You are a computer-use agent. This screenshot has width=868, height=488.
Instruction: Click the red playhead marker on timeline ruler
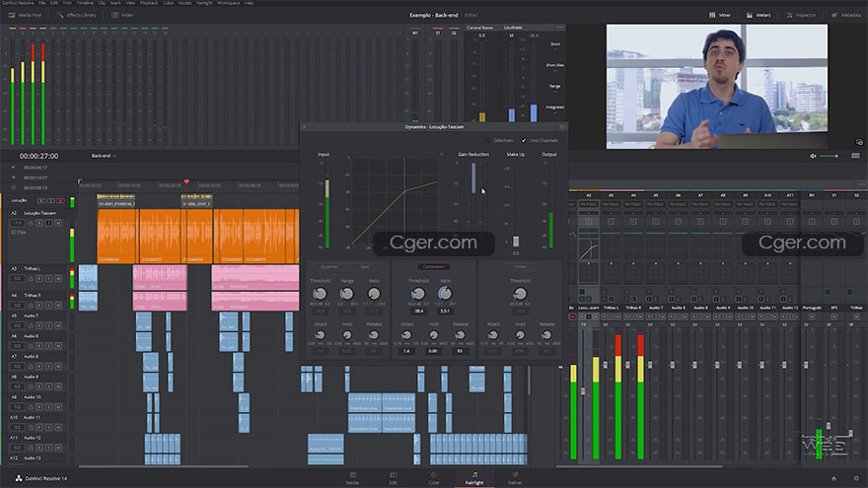[186, 181]
